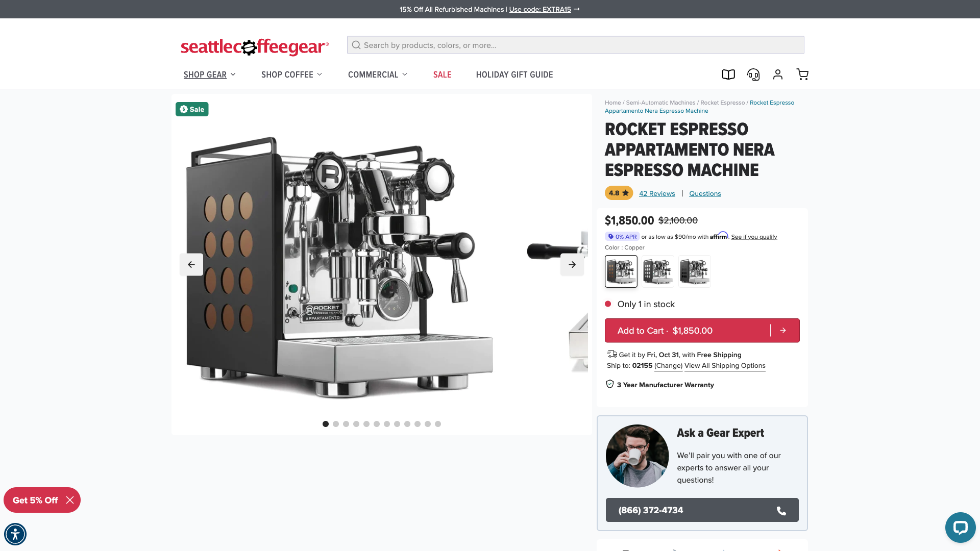Screen dimensions: 980x551
Task: Click the account profile icon
Action: click(778, 74)
